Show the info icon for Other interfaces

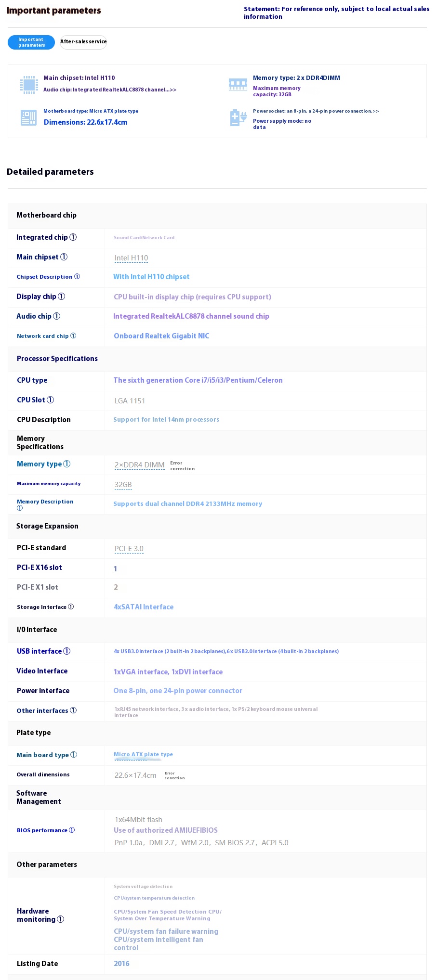pos(73,710)
